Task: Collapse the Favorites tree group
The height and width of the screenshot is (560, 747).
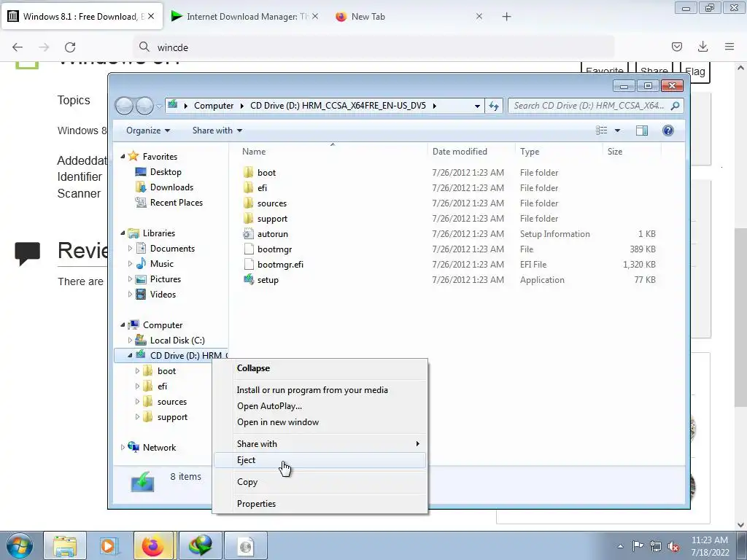Action: pyautogui.click(x=123, y=156)
